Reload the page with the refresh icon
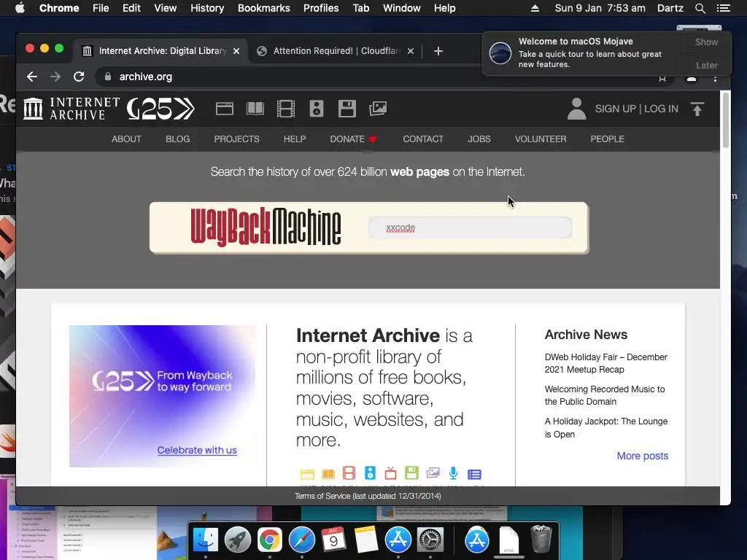Image resolution: width=747 pixels, height=560 pixels. [79, 77]
